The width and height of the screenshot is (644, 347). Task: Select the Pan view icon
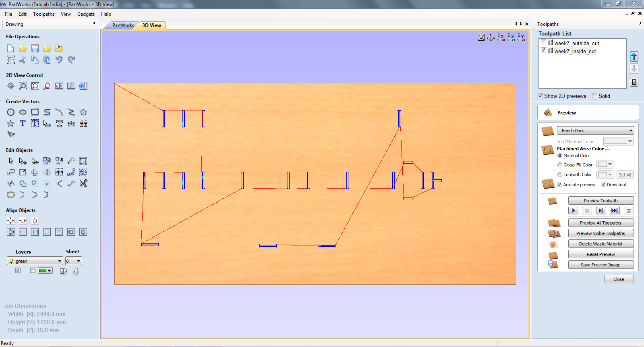point(11,86)
